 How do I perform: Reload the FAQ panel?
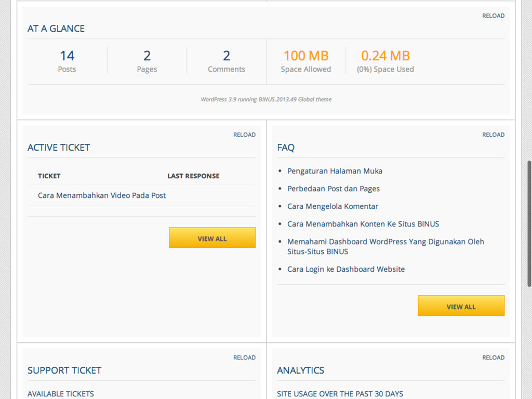pos(493,135)
